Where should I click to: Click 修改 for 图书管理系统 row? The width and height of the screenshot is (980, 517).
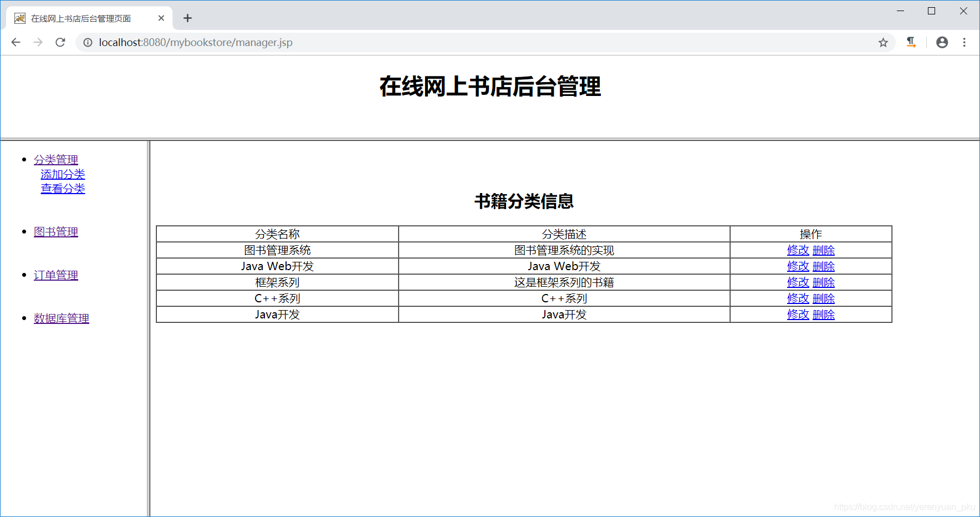[x=798, y=250]
